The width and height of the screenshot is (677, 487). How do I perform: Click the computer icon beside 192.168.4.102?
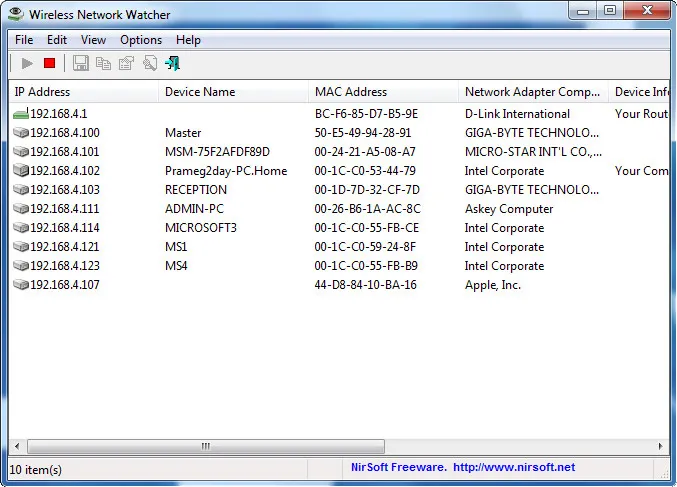point(21,171)
